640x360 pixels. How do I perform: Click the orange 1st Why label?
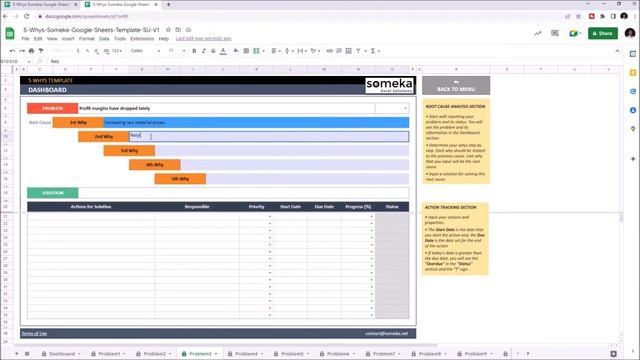(78, 122)
